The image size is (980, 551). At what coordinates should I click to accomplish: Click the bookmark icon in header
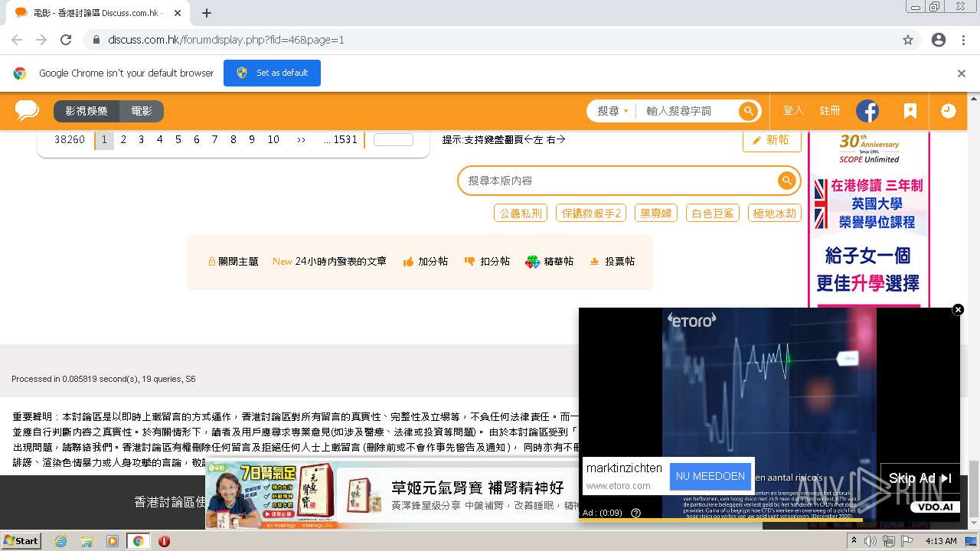point(910,111)
